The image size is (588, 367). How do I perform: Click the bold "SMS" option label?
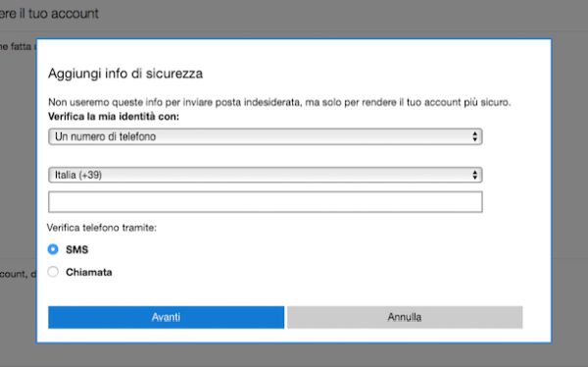click(76, 250)
